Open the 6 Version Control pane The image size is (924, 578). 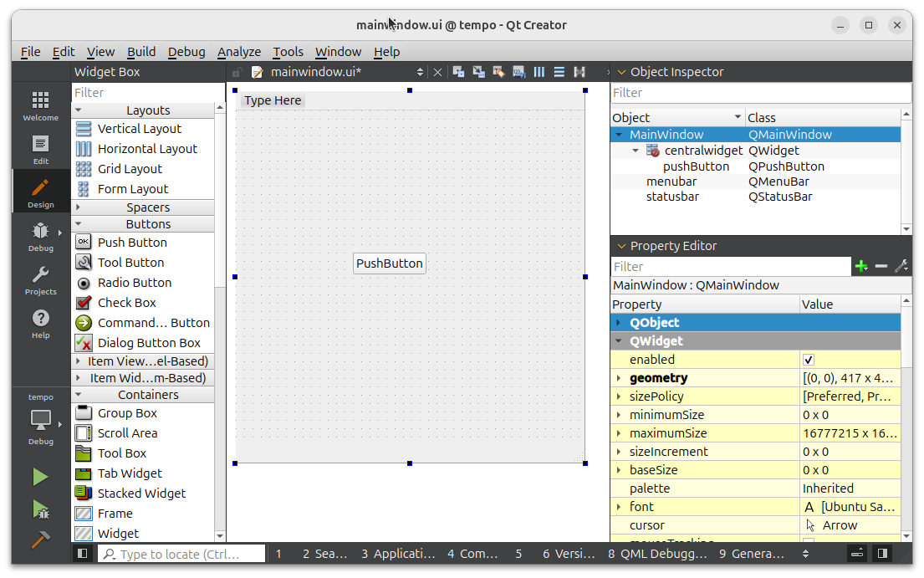tap(569, 554)
